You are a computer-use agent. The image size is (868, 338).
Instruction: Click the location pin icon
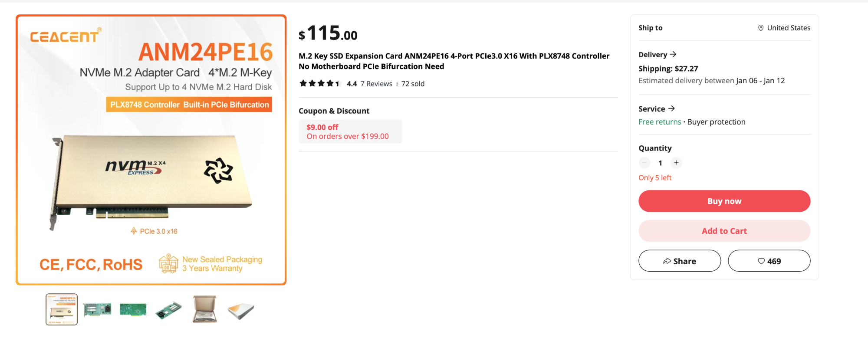(760, 28)
